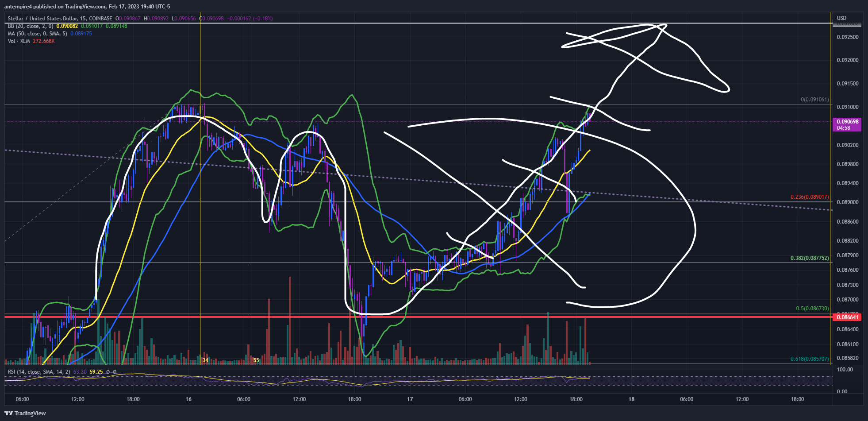Click the RSI value 63.20
Viewport: 868px width, 421px height.
pyautogui.click(x=80, y=372)
